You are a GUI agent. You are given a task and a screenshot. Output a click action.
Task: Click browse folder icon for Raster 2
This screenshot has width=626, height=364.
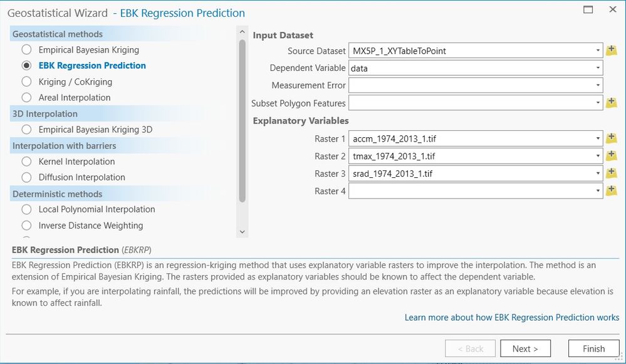click(x=612, y=156)
